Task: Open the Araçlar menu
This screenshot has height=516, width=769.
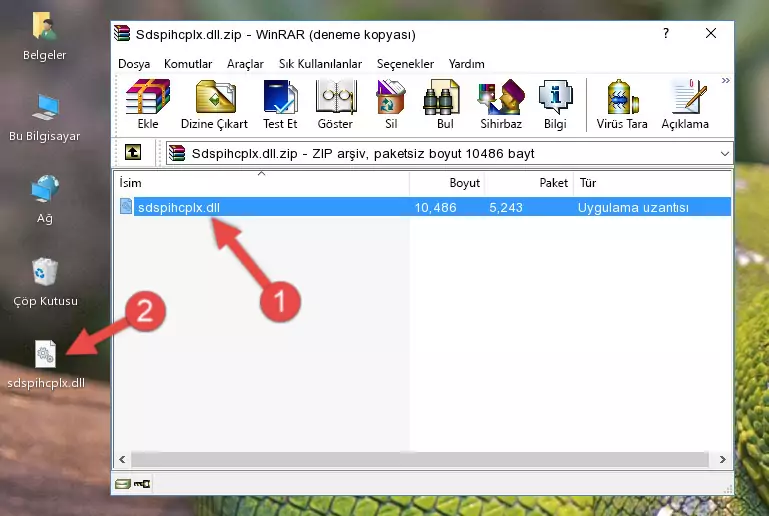Action: point(245,64)
